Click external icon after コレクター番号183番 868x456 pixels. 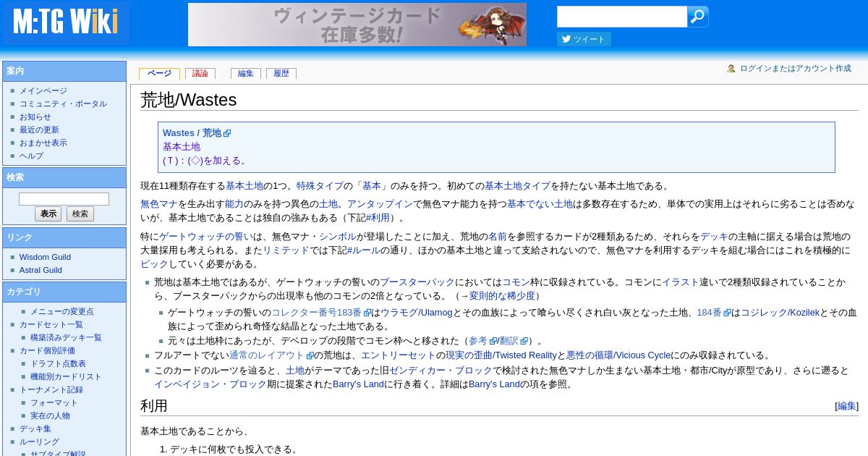pyautogui.click(x=367, y=313)
